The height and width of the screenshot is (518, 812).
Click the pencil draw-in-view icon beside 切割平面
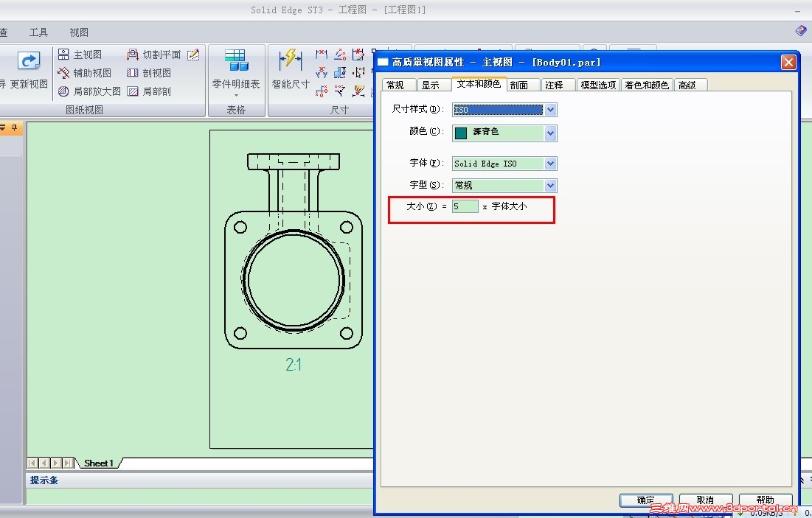point(193,55)
